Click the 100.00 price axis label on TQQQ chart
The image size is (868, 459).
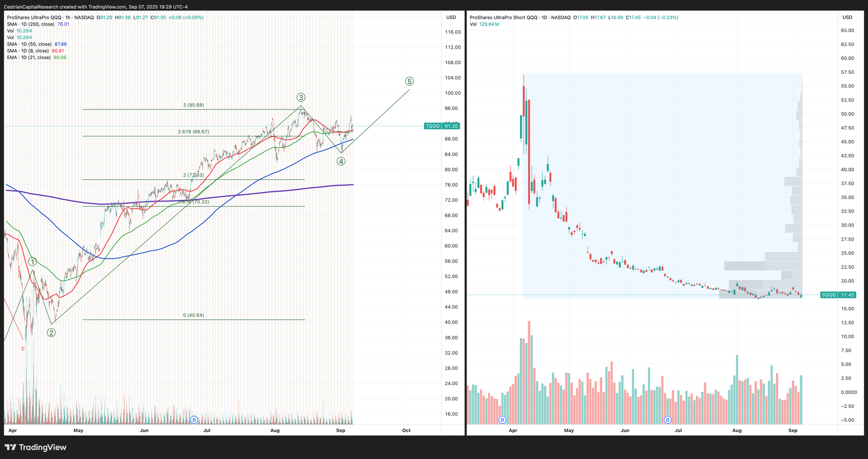[x=453, y=93]
